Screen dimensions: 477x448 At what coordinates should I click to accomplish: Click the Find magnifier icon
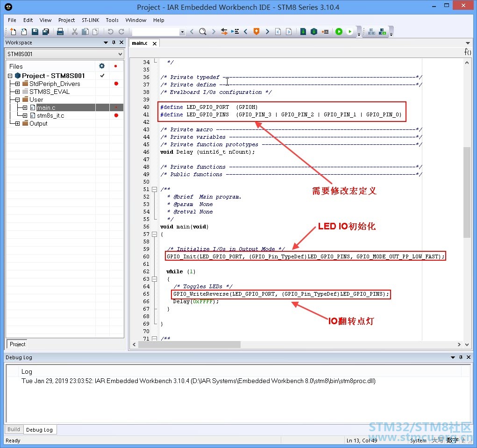pyautogui.click(x=203, y=32)
